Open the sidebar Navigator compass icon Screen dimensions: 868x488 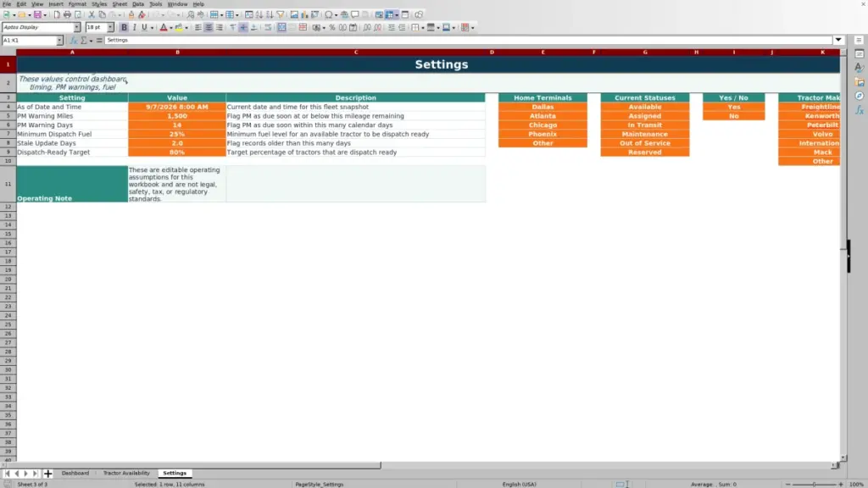(x=860, y=96)
